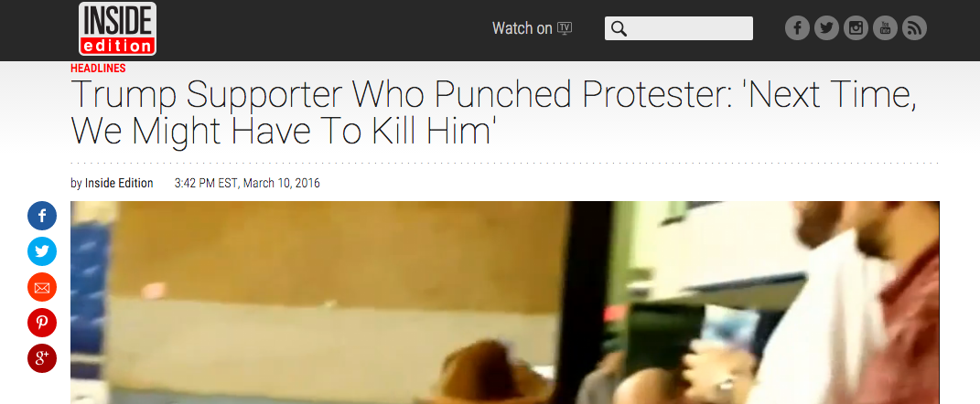Play the article video thumbnail

click(505, 303)
